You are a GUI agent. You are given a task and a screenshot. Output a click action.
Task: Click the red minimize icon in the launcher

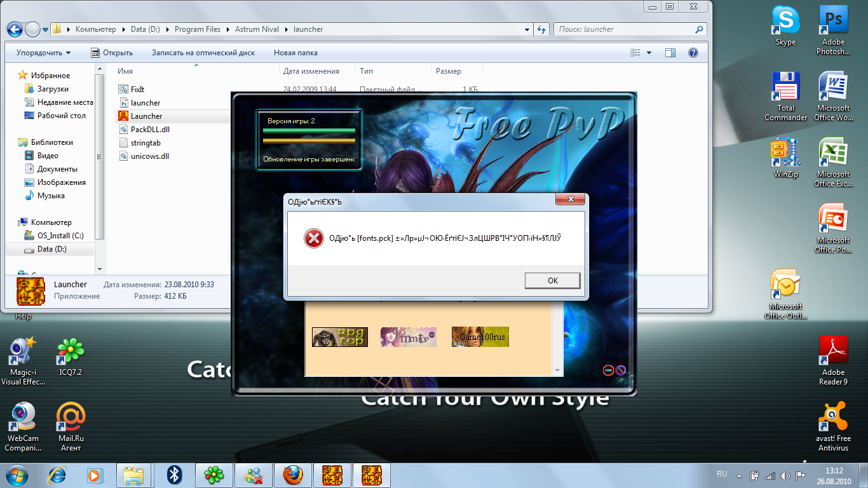pos(608,370)
